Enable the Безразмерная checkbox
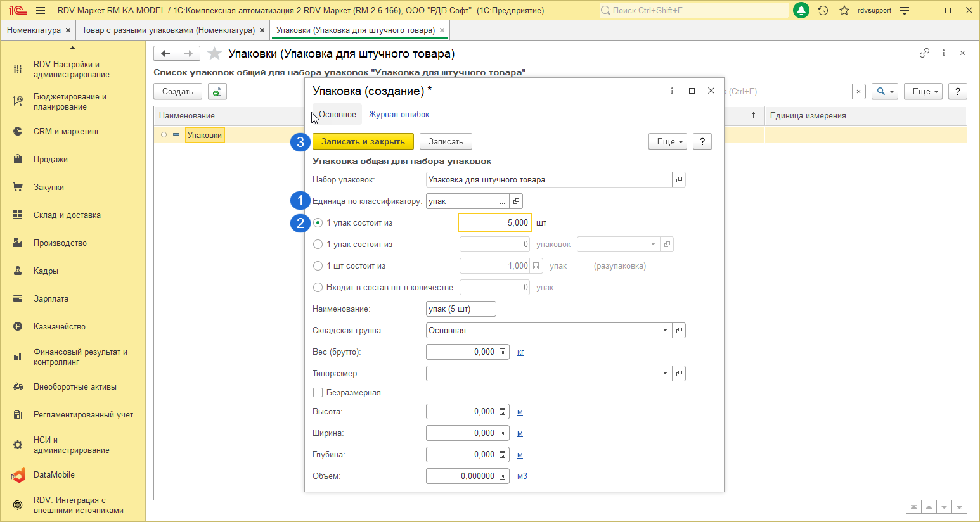The height and width of the screenshot is (522, 980). [318, 393]
